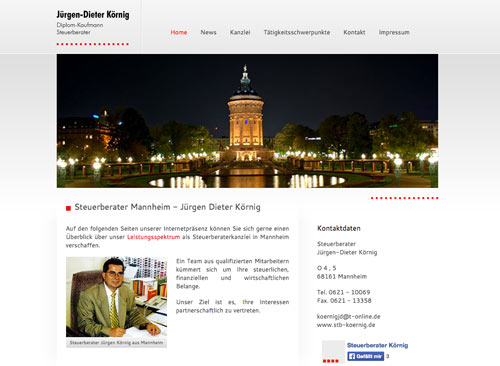Image resolution: width=500 pixels, height=366 pixels.
Task: Click the Facebook Gefällt mir button
Action: [x=366, y=356]
